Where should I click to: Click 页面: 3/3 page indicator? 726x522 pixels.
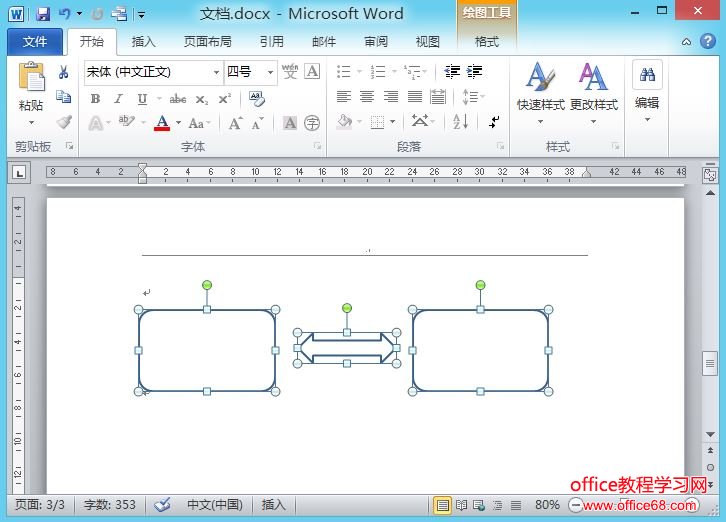coord(40,504)
